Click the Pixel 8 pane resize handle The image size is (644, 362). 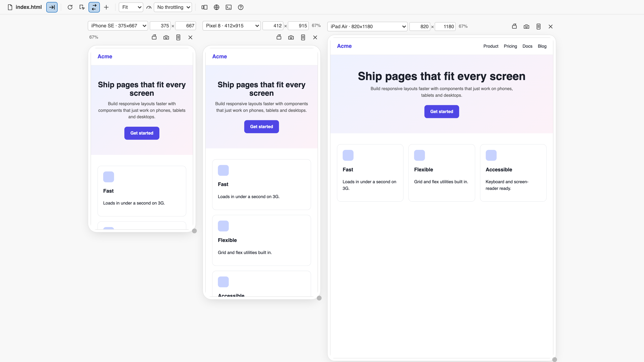point(319,298)
